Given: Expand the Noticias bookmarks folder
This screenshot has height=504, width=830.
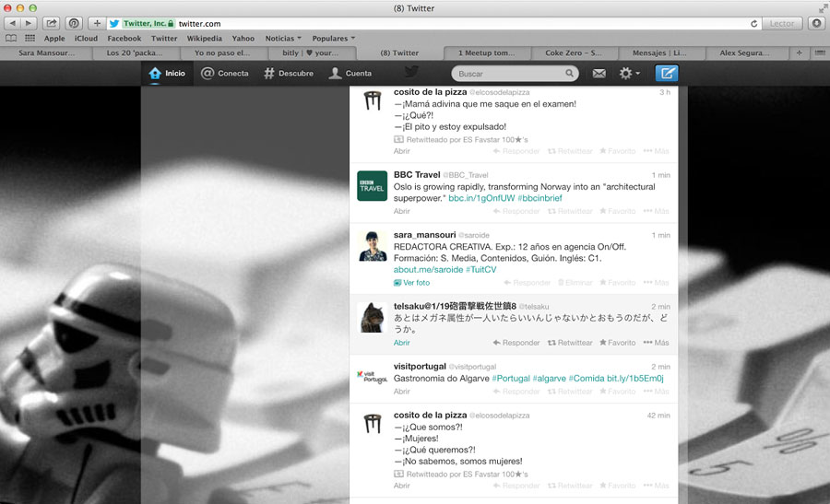Looking at the screenshot, I should (283, 38).
